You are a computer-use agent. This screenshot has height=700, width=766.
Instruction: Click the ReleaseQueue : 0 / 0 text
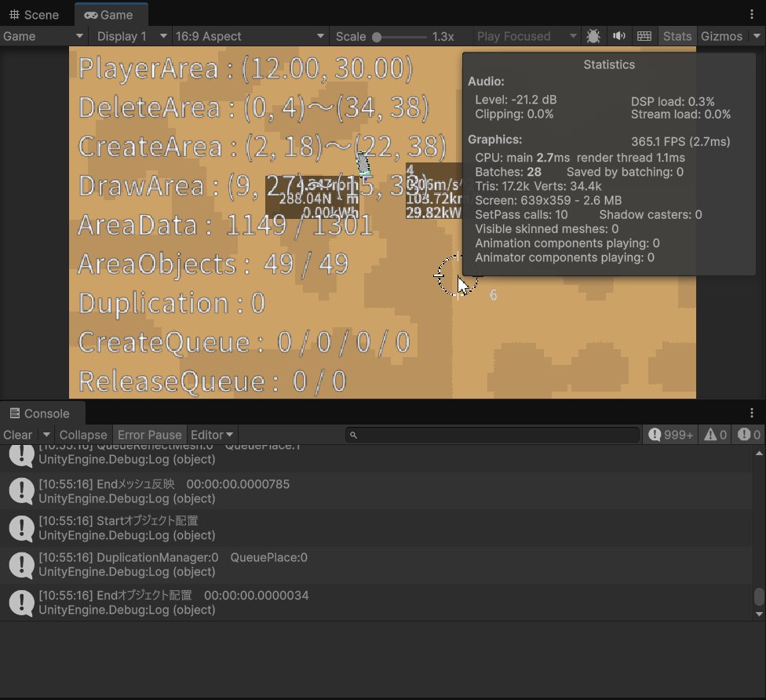click(213, 381)
